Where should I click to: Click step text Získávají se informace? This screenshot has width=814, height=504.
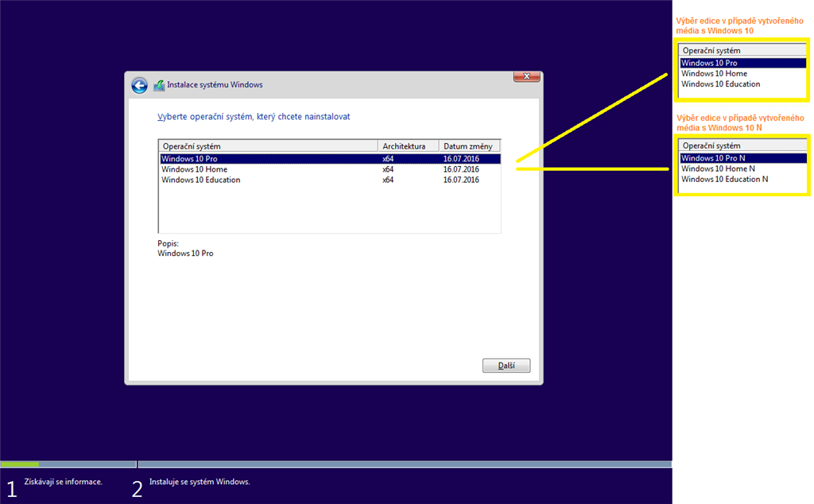point(64,482)
